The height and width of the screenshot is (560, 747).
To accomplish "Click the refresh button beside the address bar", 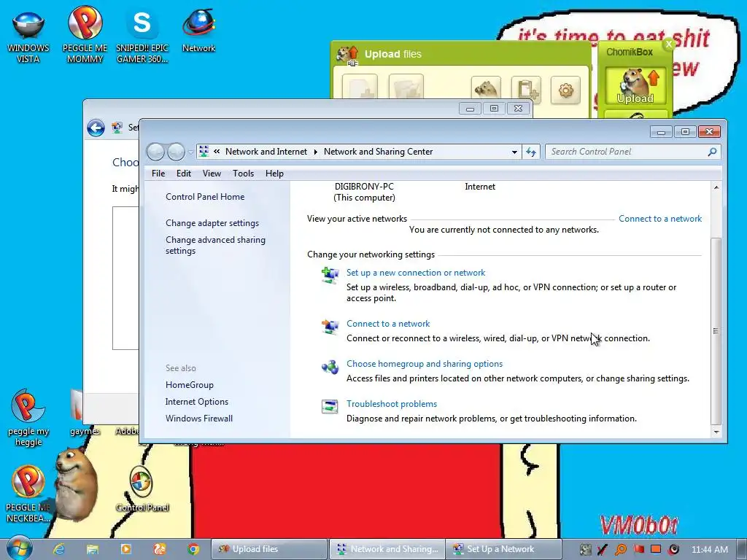I will coord(531,152).
